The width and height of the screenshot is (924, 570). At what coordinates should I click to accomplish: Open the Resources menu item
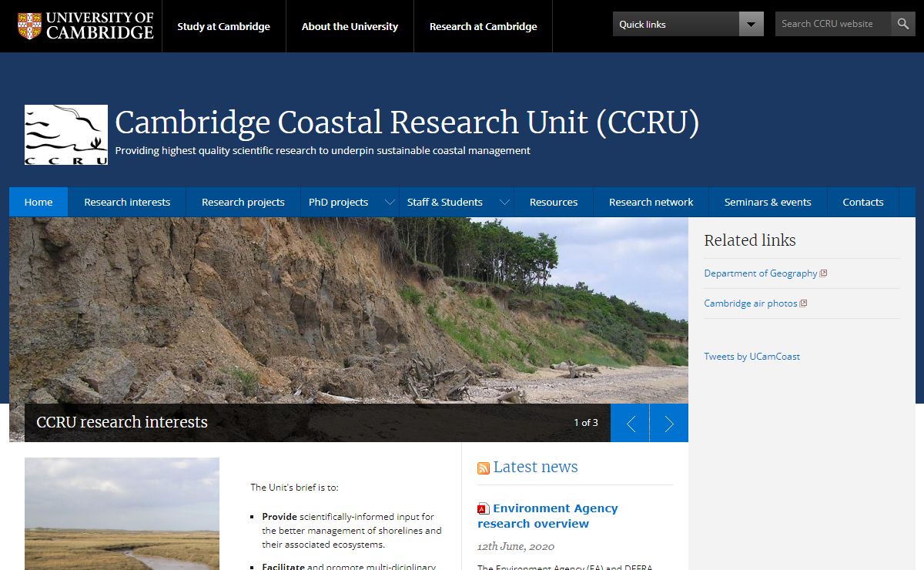(554, 202)
